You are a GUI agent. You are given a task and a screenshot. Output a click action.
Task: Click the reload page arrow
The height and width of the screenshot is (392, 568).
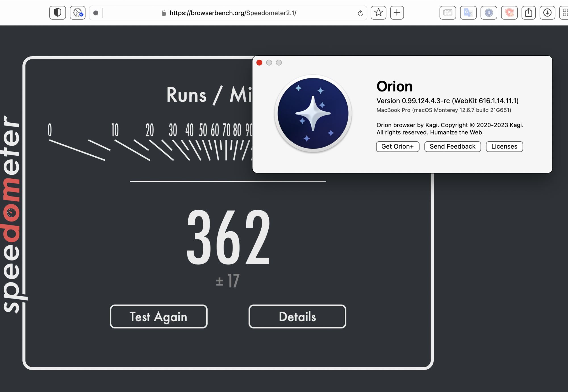point(360,13)
